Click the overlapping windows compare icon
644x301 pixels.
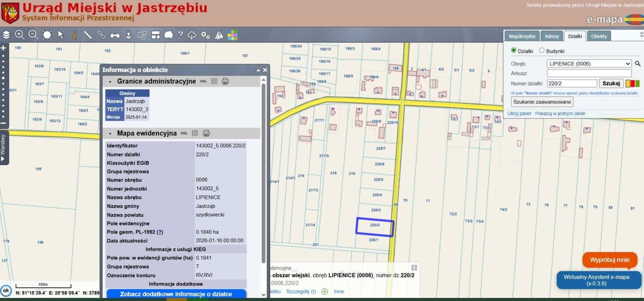pos(141,35)
